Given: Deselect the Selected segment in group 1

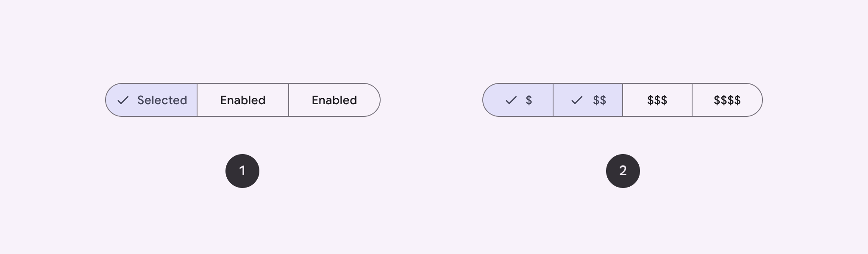Looking at the screenshot, I should (151, 100).
